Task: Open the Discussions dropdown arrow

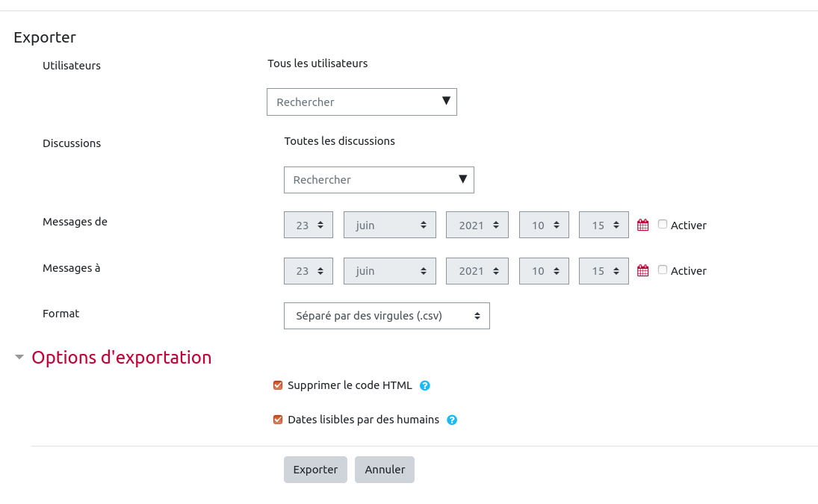Action: click(463, 178)
